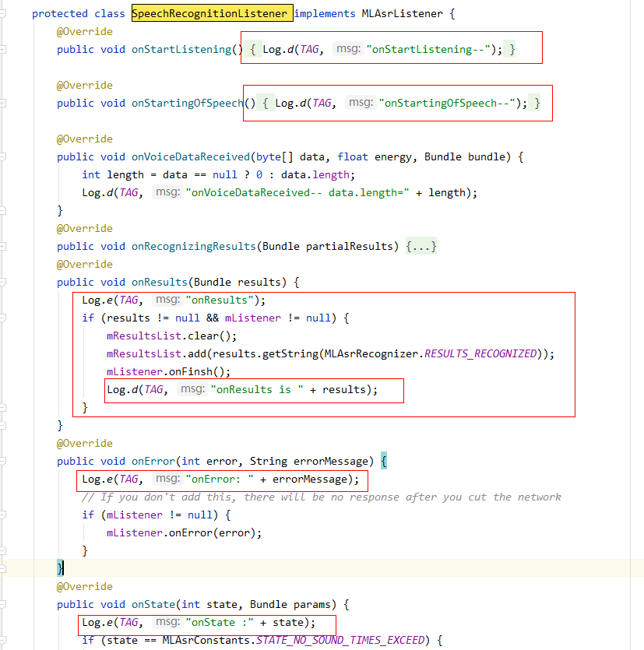The image size is (644, 650).
Task: Click the @Override annotation above onStartListening
Action: point(85,31)
